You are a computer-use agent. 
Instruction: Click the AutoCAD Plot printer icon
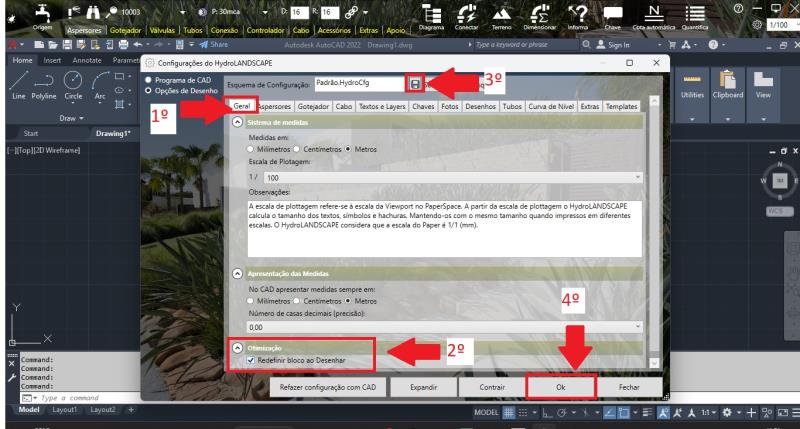coord(123,45)
